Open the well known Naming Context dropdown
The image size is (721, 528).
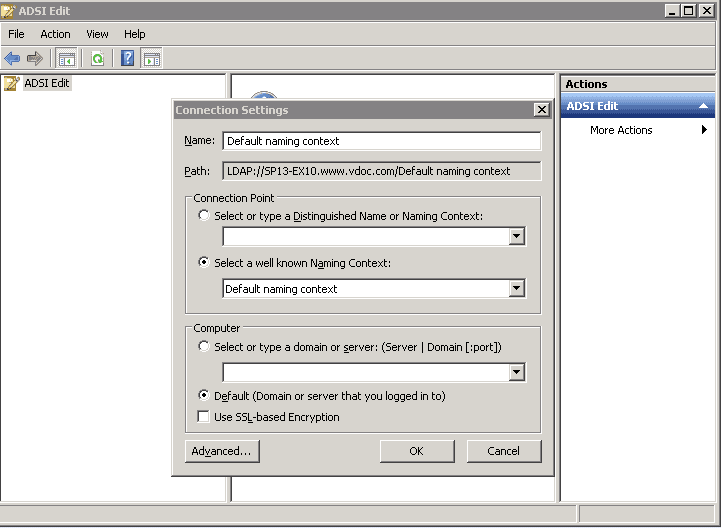point(517,288)
